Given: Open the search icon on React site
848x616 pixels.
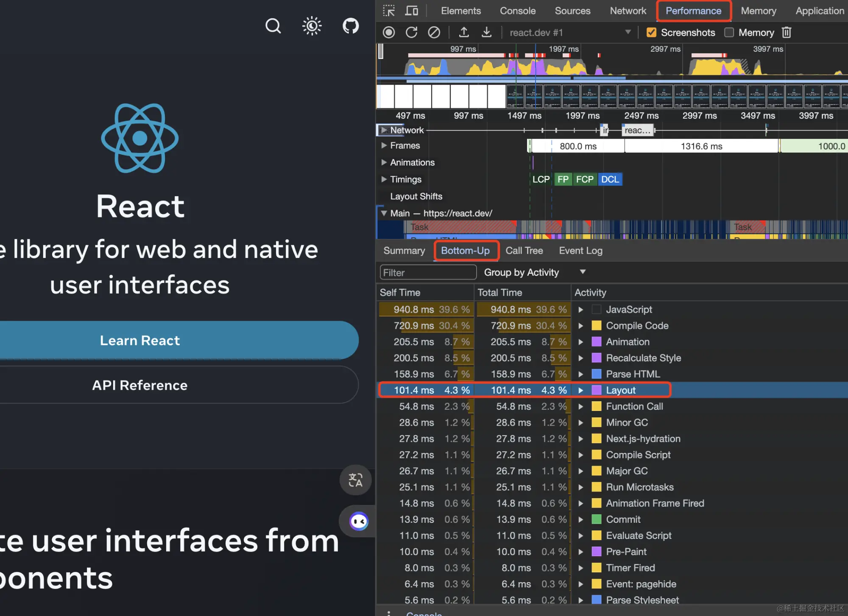Looking at the screenshot, I should [x=273, y=26].
